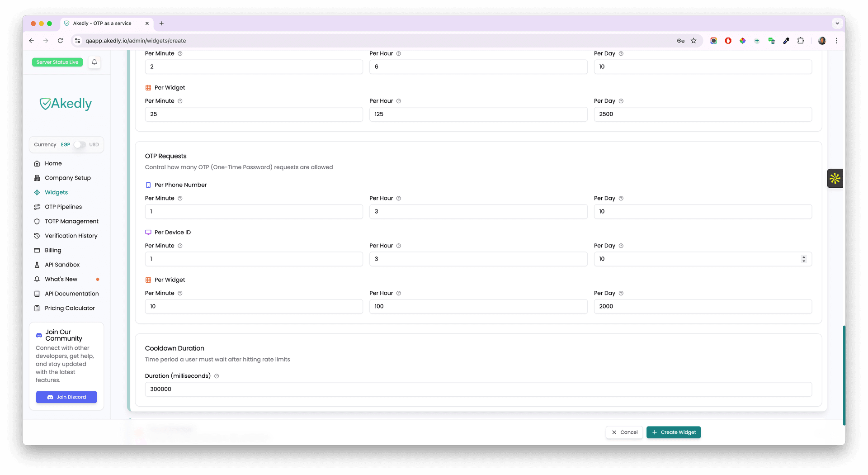Open the browser profile dropdown arrow
The image size is (868, 475).
pyautogui.click(x=837, y=23)
